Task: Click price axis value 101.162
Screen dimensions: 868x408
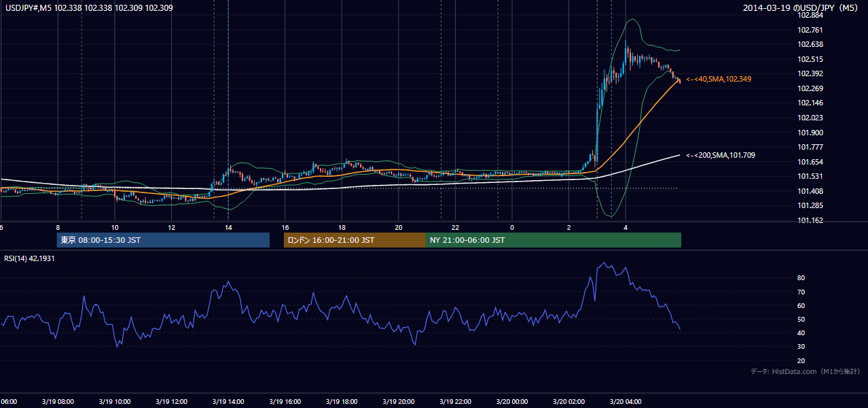Action: click(810, 220)
